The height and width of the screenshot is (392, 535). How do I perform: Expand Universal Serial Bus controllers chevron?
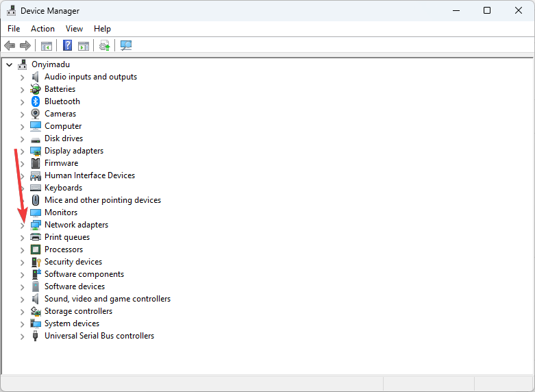(x=22, y=336)
